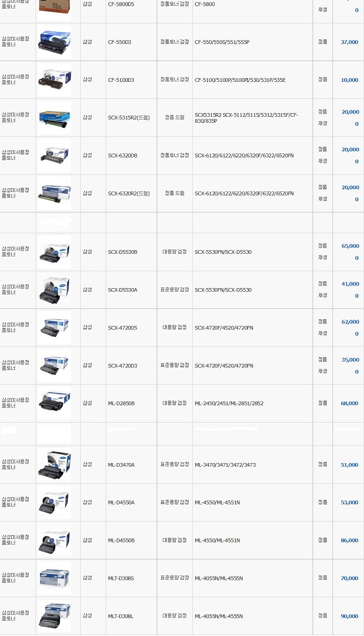The image size is (364, 636).
Task: Open the SCX-D5530B product thumbnail
Action: (x=54, y=252)
